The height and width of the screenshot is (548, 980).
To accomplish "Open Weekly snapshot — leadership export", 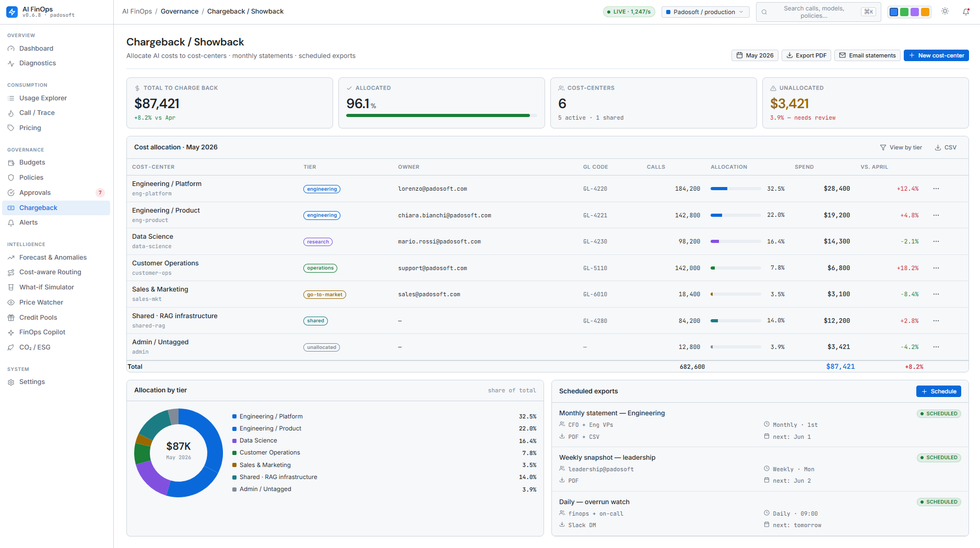I will click(x=760, y=469).
